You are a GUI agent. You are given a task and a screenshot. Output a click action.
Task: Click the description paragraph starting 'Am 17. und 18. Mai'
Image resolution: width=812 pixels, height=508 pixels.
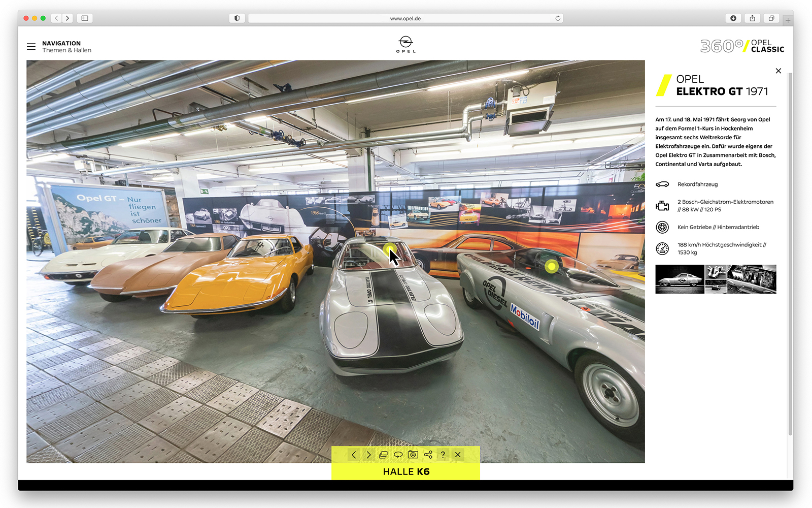(716, 142)
